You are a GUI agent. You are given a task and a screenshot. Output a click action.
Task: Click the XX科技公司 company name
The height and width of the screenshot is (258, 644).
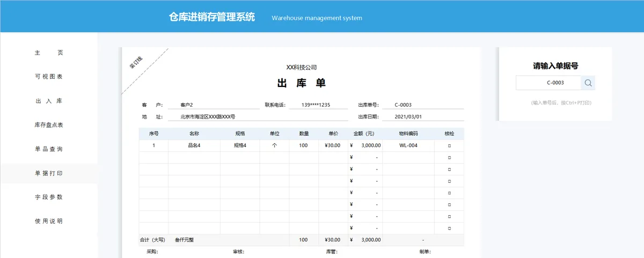[301, 68]
